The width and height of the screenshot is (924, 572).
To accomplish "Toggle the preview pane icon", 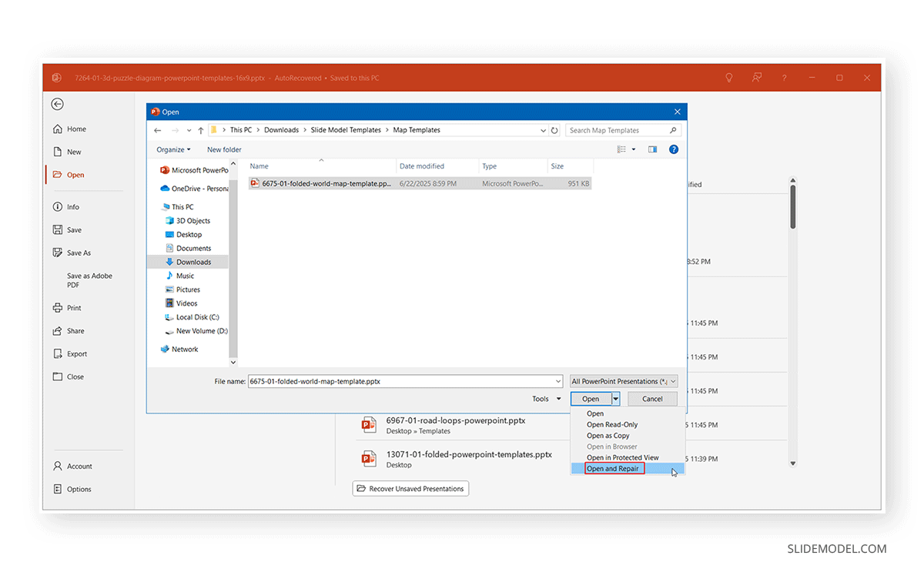I will 651,149.
